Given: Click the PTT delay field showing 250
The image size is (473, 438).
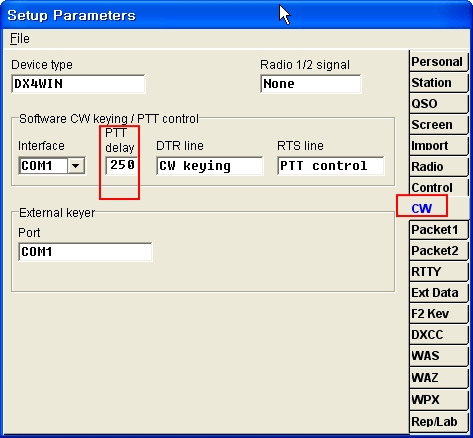Looking at the screenshot, I should coord(122,166).
